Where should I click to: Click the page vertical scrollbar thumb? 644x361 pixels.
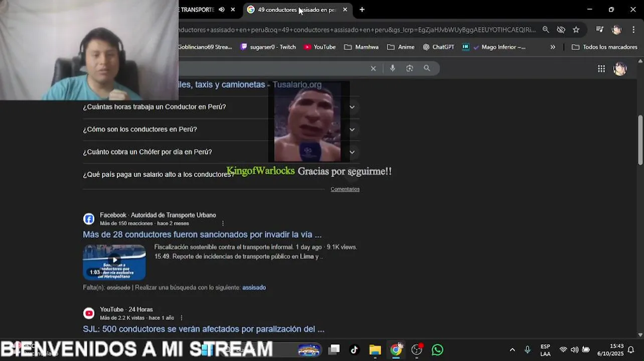640,139
